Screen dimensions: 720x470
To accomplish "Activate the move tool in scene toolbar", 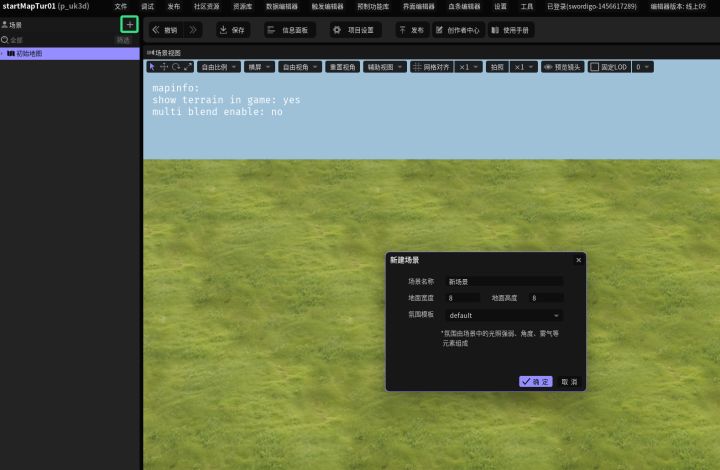I will (164, 67).
